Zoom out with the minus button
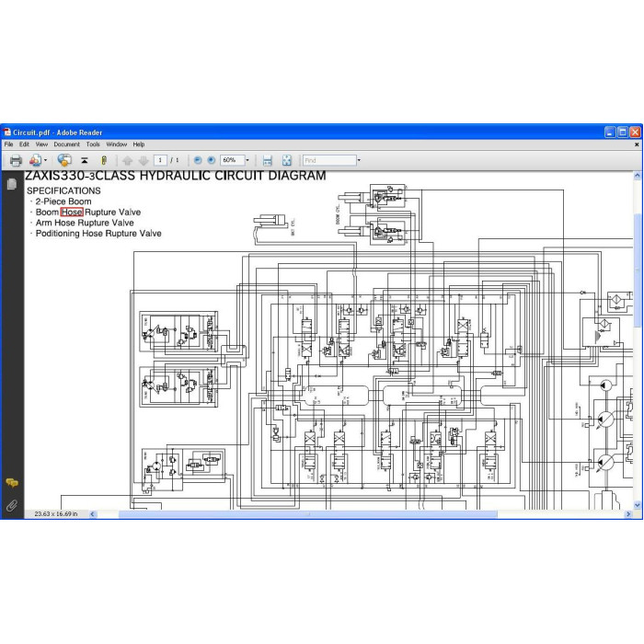Viewport: 644px width, 644px height. point(198,160)
